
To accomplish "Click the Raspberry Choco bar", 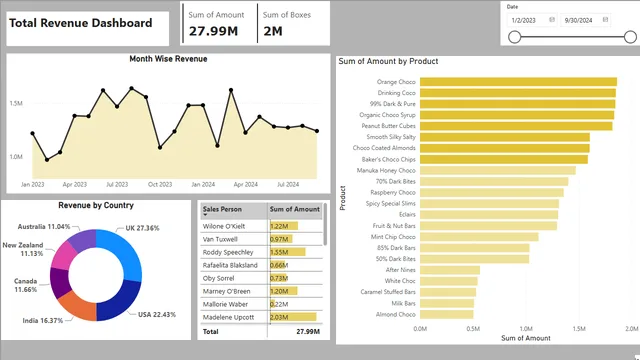I will [492, 193].
